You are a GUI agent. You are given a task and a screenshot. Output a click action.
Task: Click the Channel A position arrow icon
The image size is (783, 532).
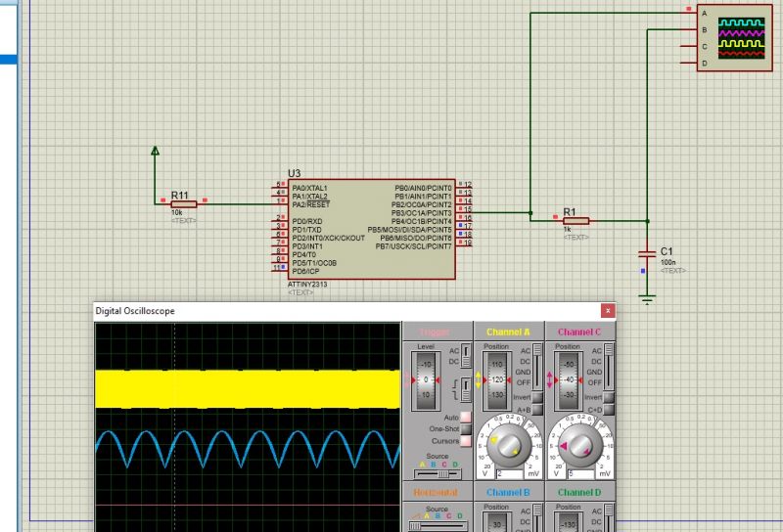tap(480, 377)
